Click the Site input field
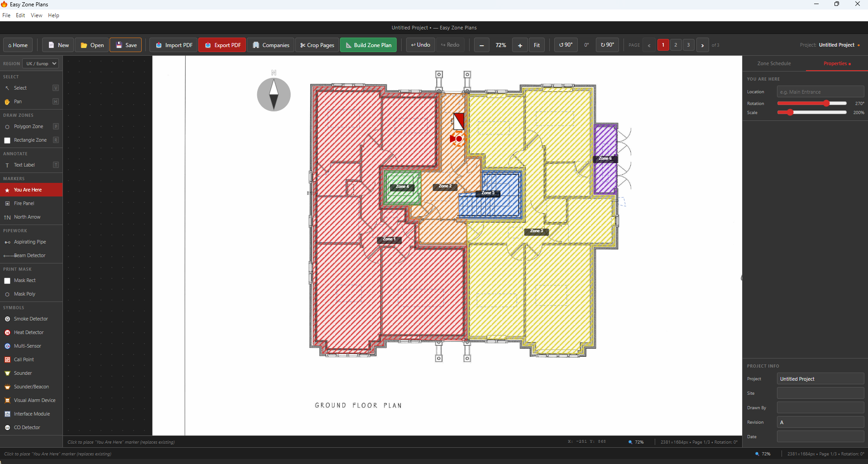The width and height of the screenshot is (868, 464). pyautogui.click(x=820, y=393)
